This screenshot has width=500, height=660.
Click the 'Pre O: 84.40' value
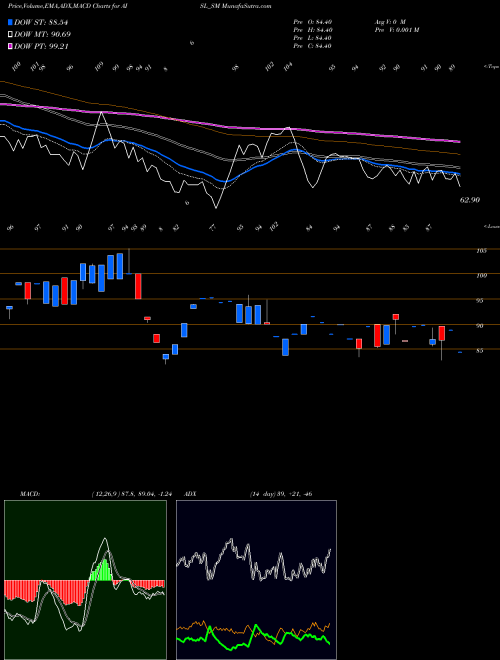click(313, 22)
